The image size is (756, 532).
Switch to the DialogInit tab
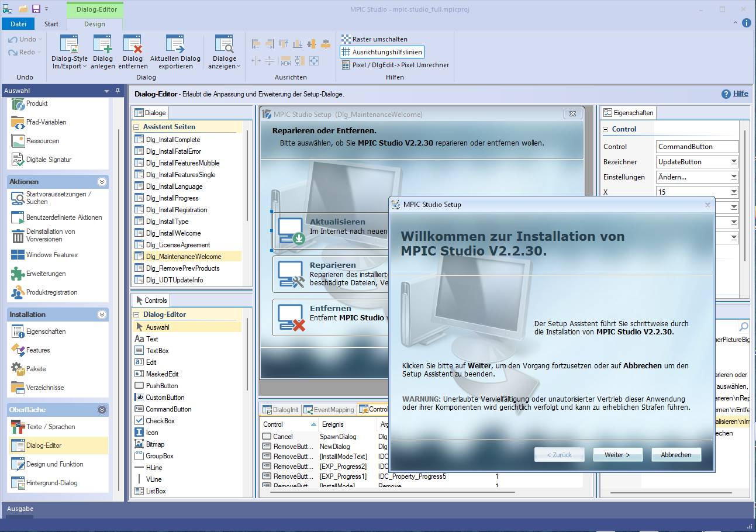pos(281,410)
